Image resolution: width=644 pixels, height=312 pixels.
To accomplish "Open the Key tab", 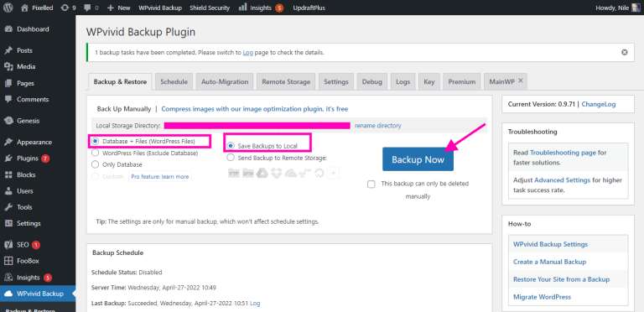I will (429, 81).
